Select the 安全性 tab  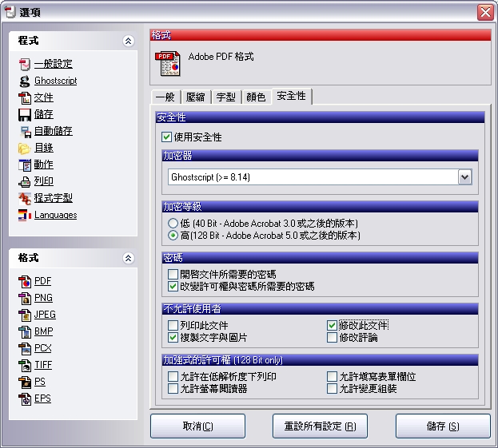click(x=291, y=96)
